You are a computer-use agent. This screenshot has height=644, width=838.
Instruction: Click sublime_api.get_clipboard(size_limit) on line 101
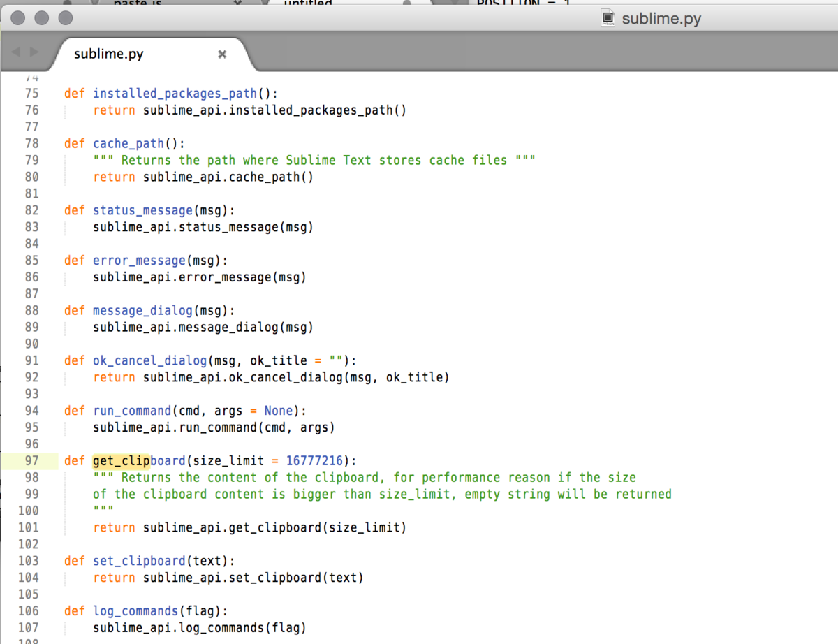(274, 528)
